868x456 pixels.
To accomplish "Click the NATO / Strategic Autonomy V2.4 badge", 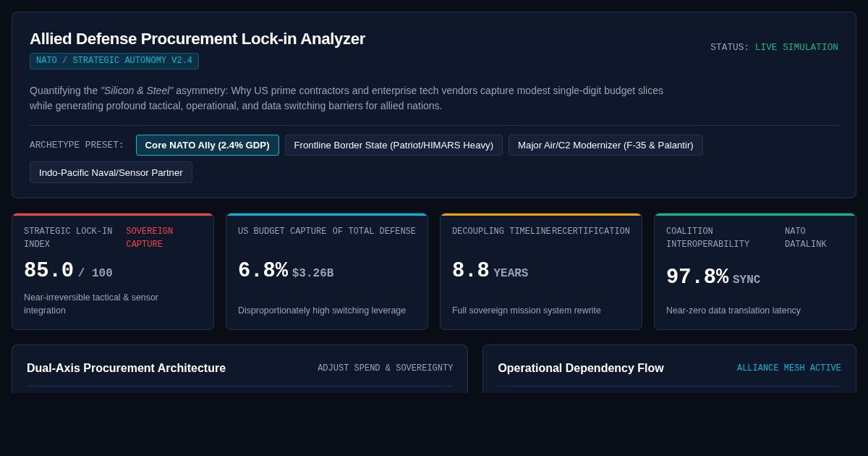I will tap(114, 61).
